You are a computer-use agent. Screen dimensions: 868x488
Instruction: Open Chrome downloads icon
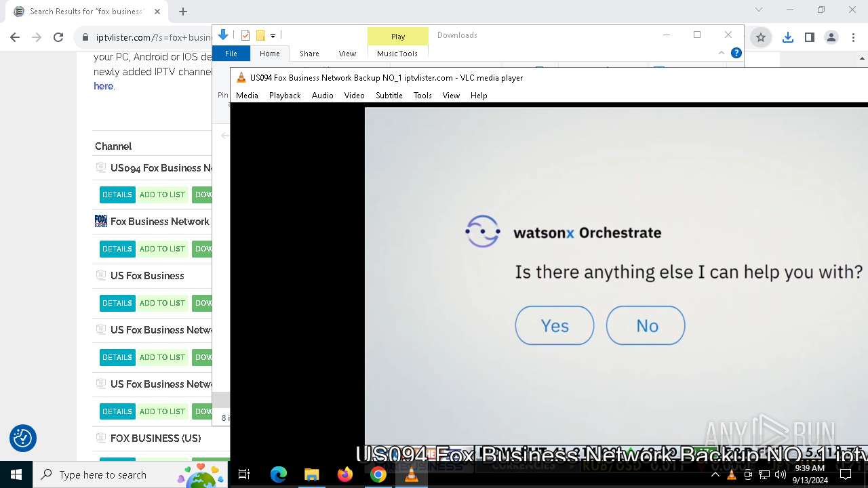(x=787, y=37)
